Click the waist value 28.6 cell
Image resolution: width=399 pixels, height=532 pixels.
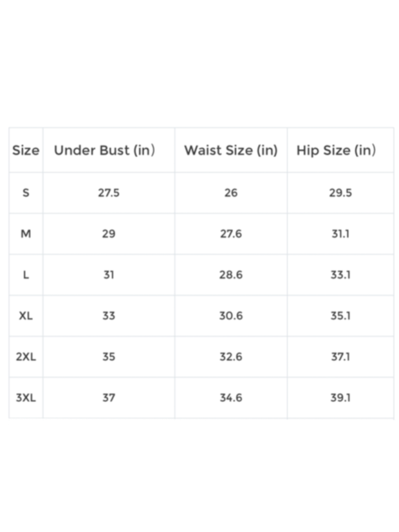(231, 275)
